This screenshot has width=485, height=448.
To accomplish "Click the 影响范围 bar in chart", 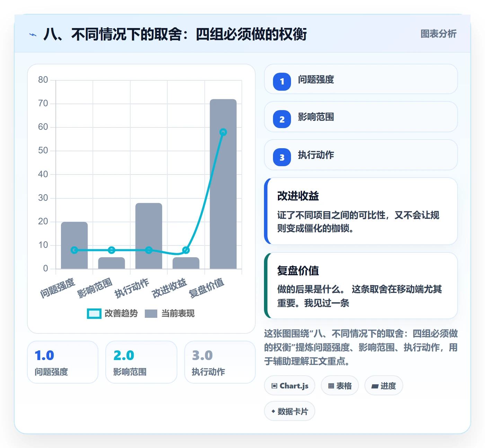I will click(112, 263).
